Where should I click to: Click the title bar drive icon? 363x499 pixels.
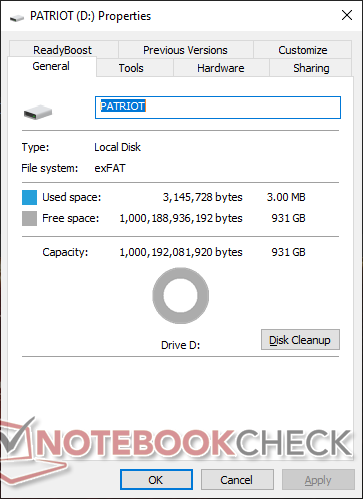coord(17,17)
